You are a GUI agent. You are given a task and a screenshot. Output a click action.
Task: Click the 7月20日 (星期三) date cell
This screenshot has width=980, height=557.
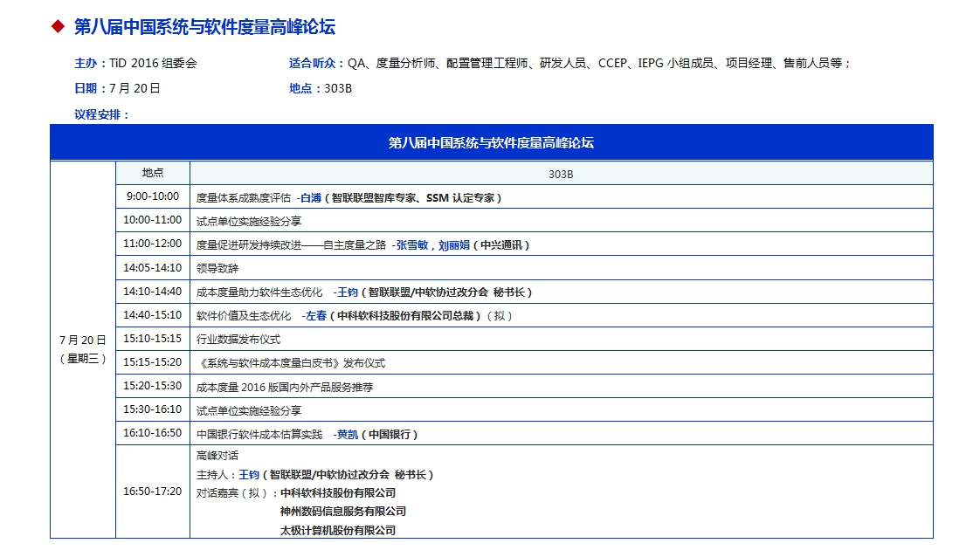click(83, 349)
